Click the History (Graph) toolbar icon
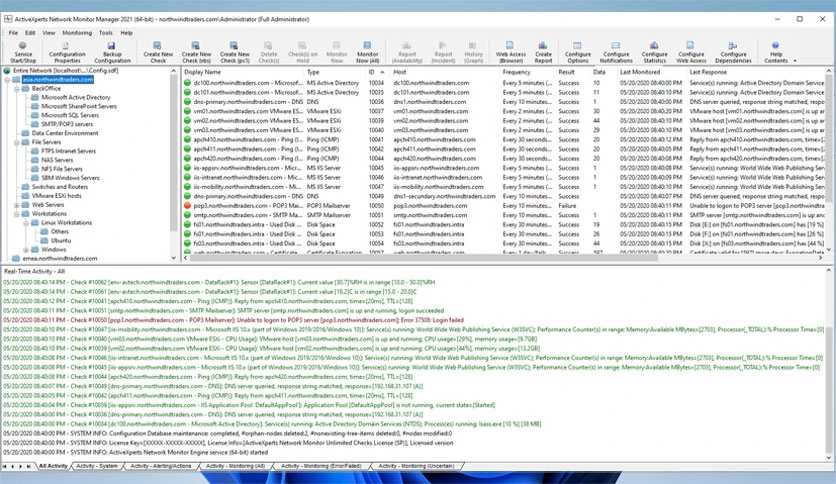 point(473,46)
